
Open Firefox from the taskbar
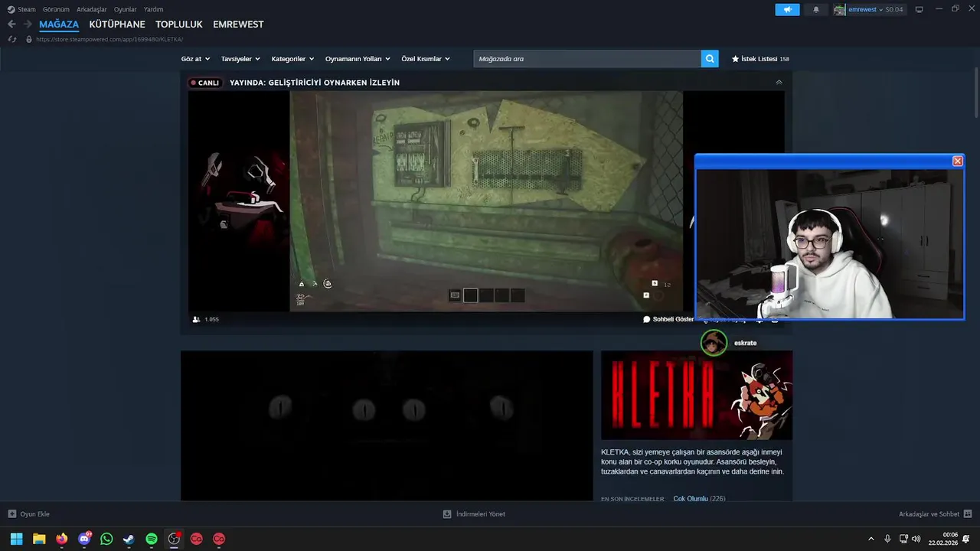[x=61, y=539]
